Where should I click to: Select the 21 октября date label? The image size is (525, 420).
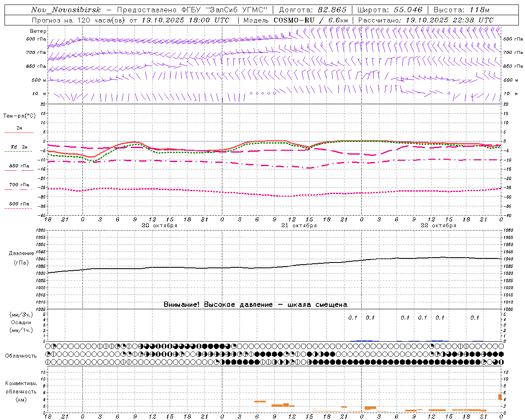pyautogui.click(x=299, y=226)
